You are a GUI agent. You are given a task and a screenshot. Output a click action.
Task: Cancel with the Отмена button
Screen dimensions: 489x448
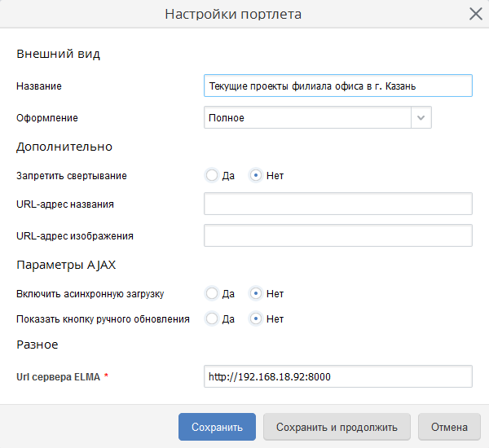pyautogui.click(x=449, y=427)
